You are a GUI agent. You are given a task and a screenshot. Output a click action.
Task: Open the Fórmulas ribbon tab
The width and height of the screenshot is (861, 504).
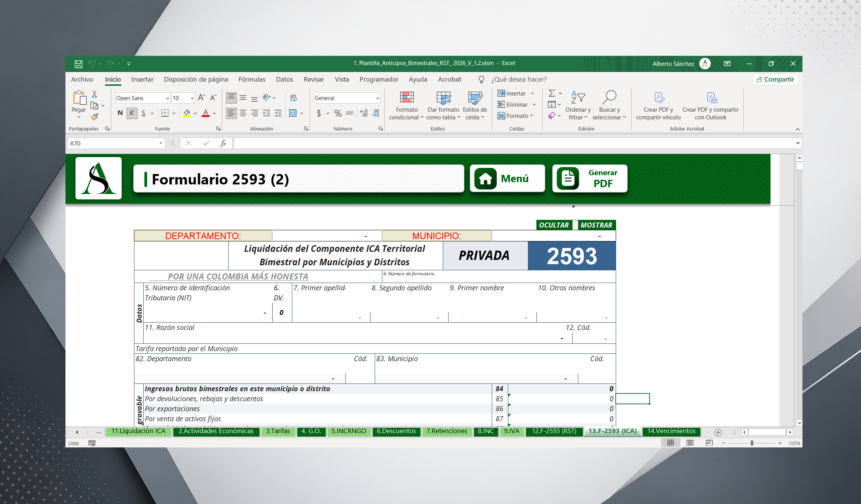pyautogui.click(x=252, y=79)
